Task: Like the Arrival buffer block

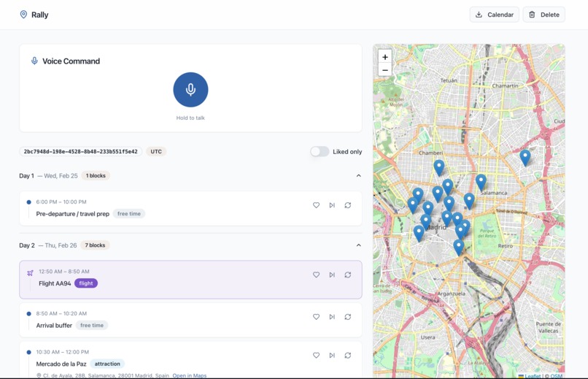Action: pos(316,317)
